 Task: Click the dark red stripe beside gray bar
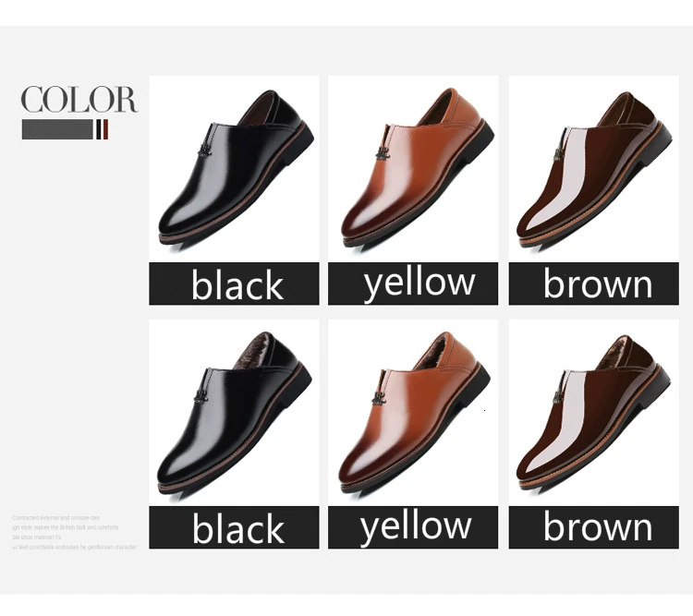coord(105,129)
